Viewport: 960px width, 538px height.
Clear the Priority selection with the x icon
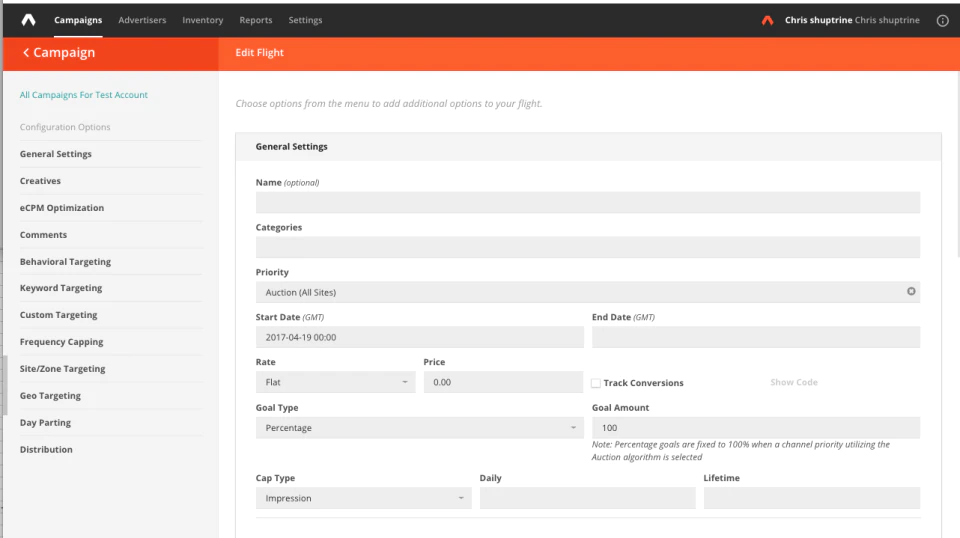click(x=911, y=291)
